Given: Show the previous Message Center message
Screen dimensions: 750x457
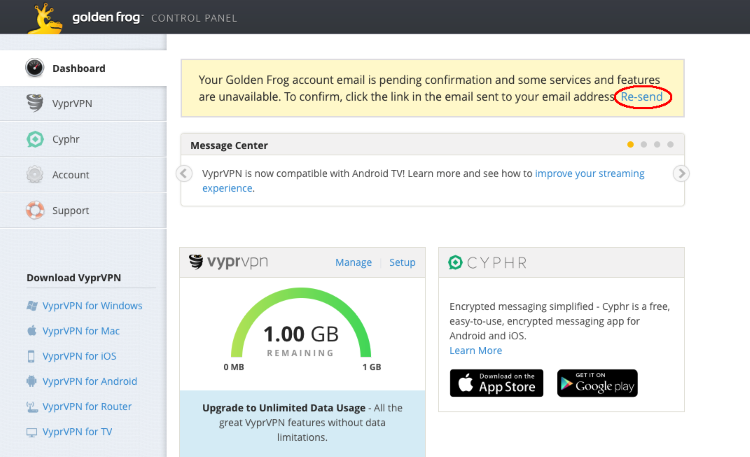Looking at the screenshot, I should (184, 173).
